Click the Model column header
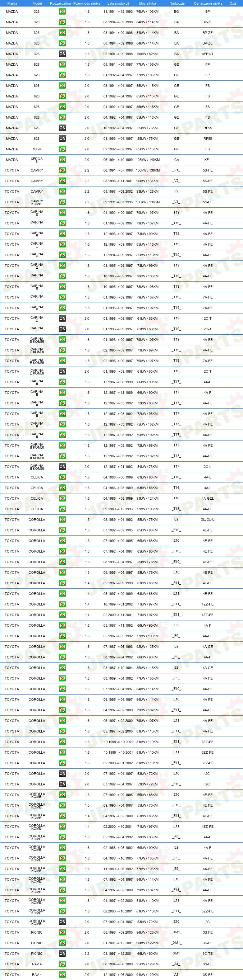The width and height of the screenshot is (243, 980). [x=37, y=3]
